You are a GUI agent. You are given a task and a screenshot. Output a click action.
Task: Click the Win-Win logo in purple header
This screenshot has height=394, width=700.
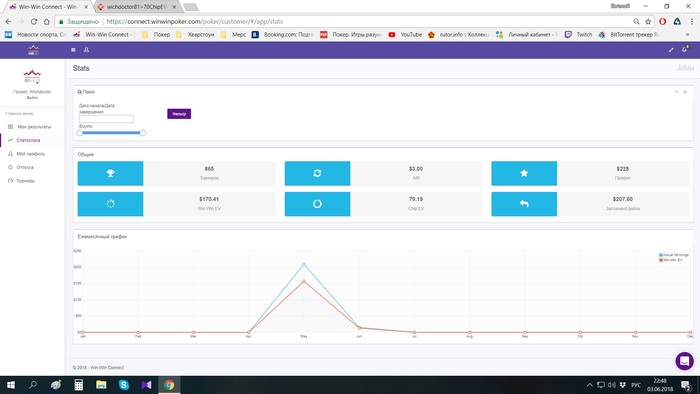click(33, 50)
